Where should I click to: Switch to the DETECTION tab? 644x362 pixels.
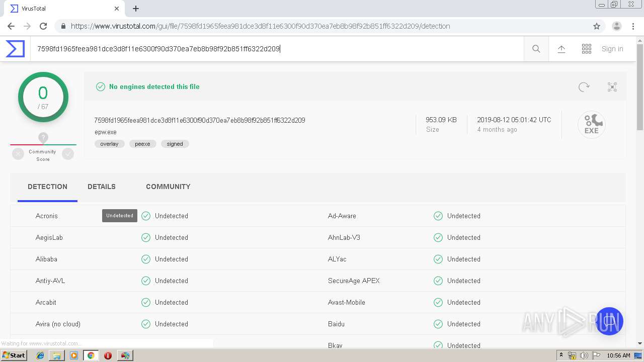[x=47, y=187]
